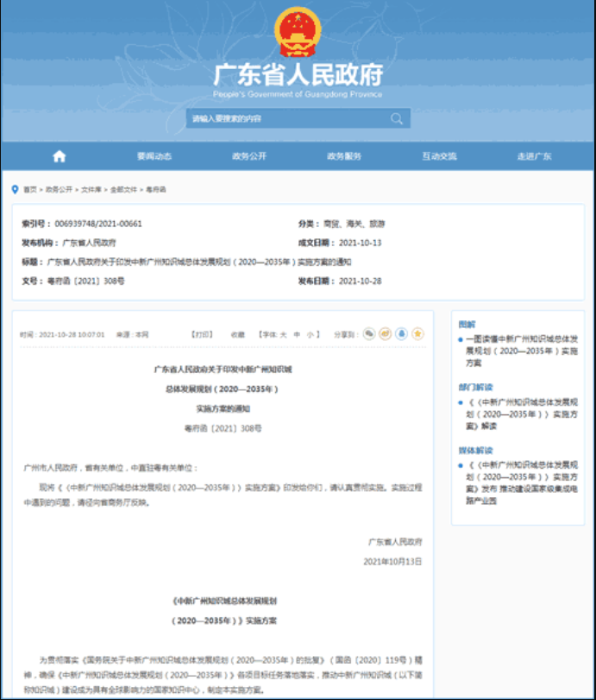Click the national emblem logo at top

pyautogui.click(x=298, y=33)
